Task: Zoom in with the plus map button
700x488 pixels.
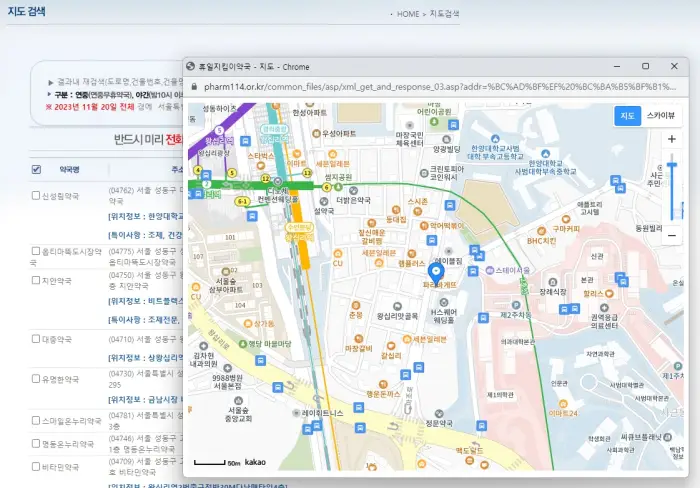Action: click(671, 139)
